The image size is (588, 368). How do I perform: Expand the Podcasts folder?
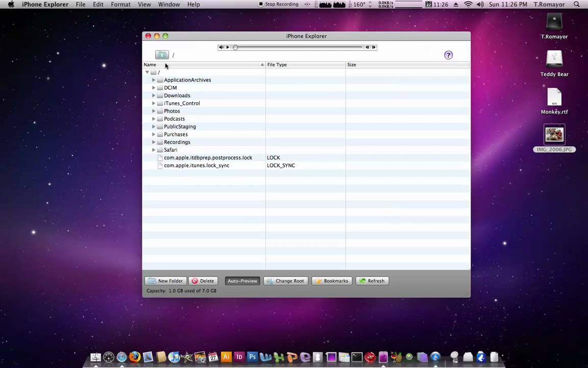(x=153, y=119)
